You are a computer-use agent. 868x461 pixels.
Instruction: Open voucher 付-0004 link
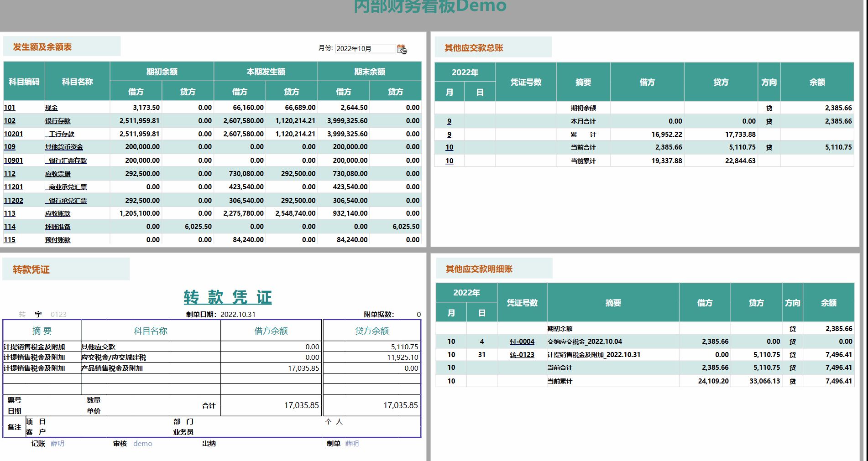click(522, 342)
